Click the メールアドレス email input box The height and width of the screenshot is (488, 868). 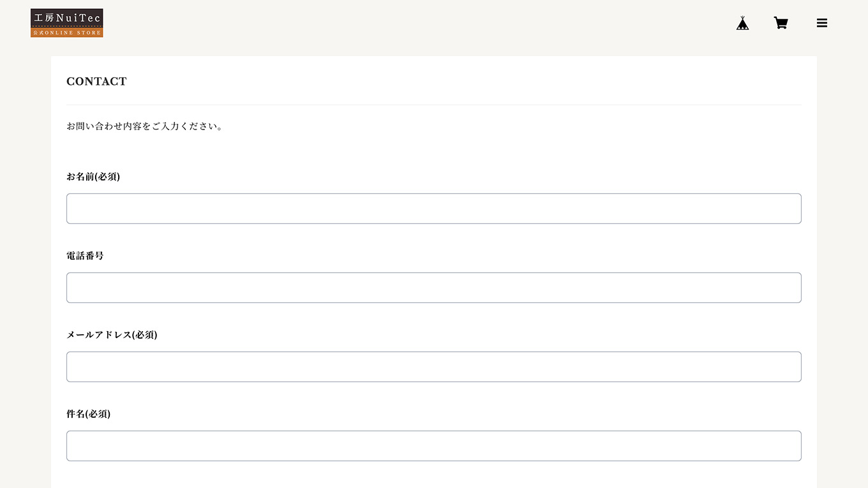tap(433, 366)
